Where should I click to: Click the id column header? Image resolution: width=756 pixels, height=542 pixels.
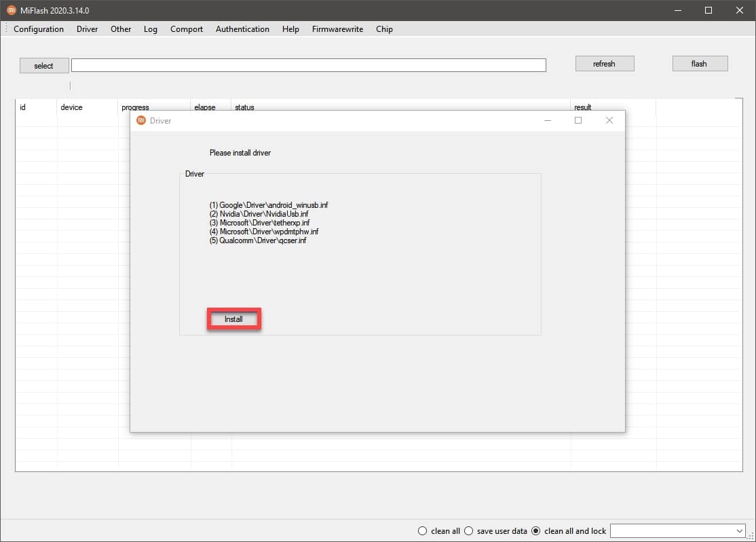pos(22,107)
